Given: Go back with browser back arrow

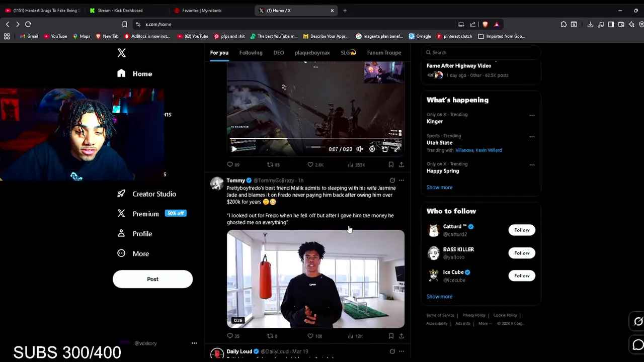Looking at the screenshot, I should coord(8,24).
